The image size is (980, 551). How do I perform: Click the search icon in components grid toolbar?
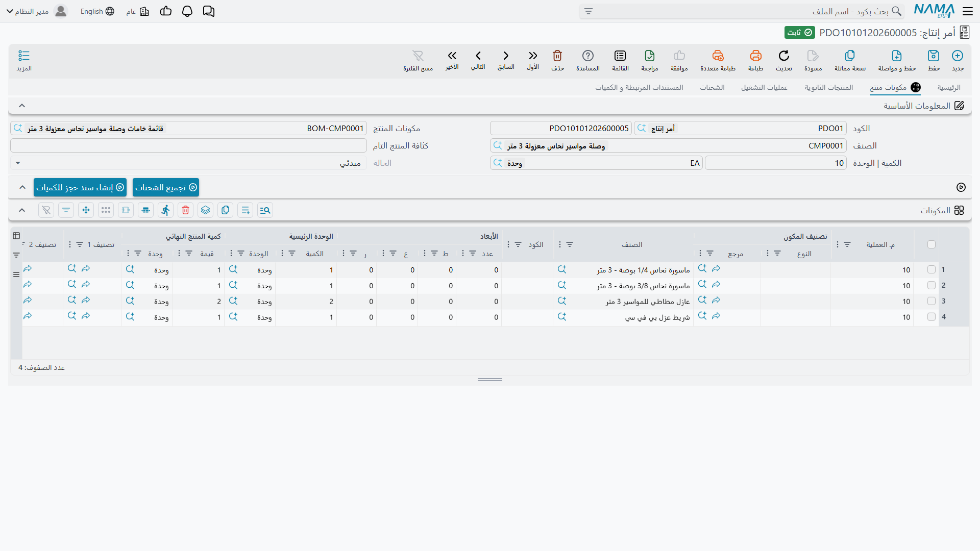(x=265, y=210)
